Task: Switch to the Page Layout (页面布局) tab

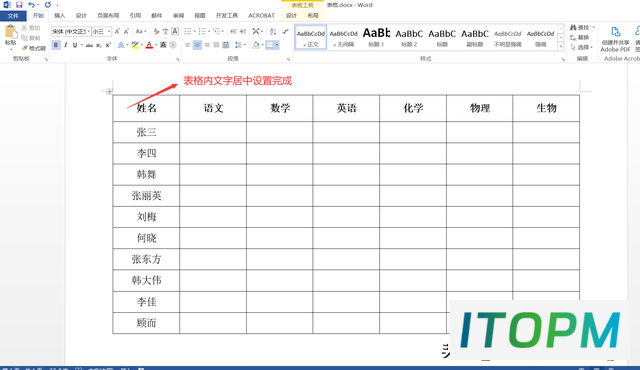Action: pyautogui.click(x=108, y=16)
